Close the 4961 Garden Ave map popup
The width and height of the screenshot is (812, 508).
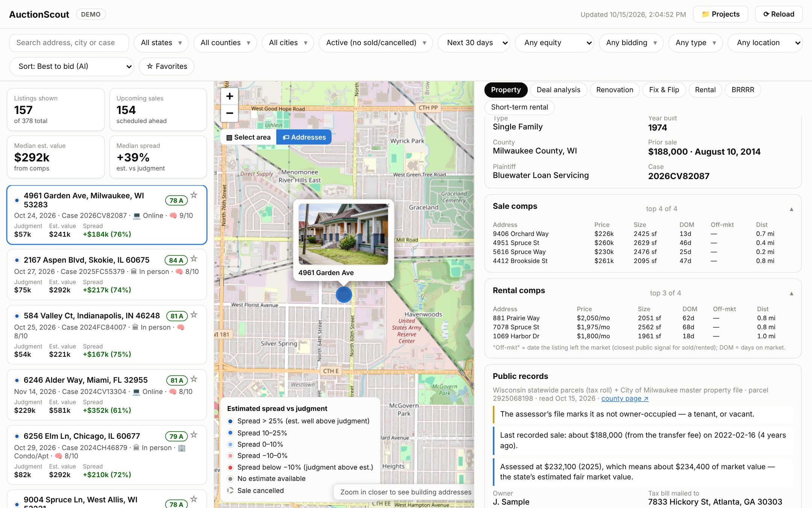click(x=388, y=205)
